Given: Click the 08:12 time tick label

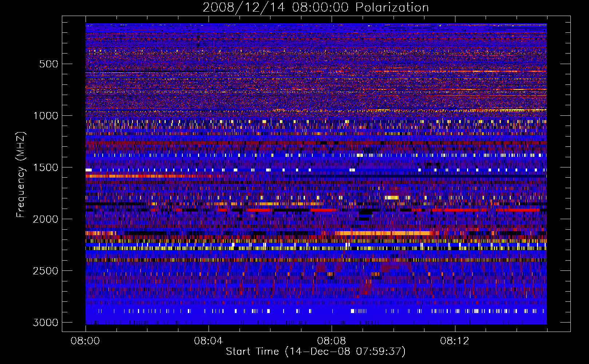Looking at the screenshot, I should click(454, 341).
